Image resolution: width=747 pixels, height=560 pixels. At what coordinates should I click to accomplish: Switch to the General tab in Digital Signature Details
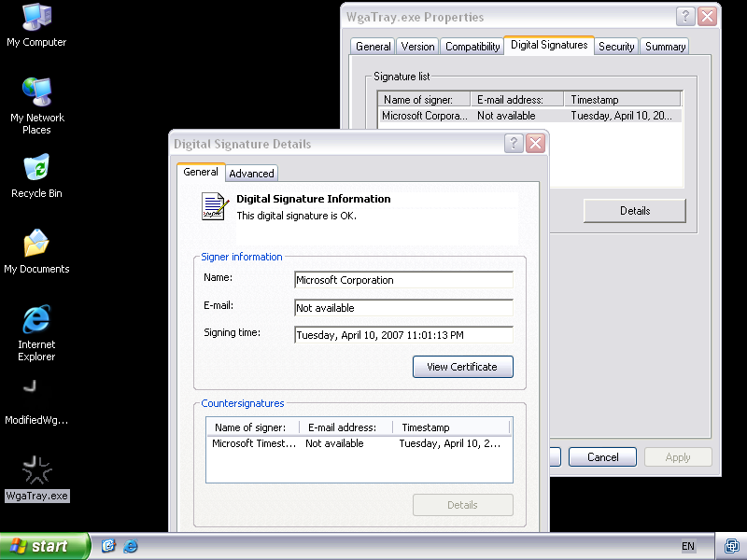click(x=201, y=172)
